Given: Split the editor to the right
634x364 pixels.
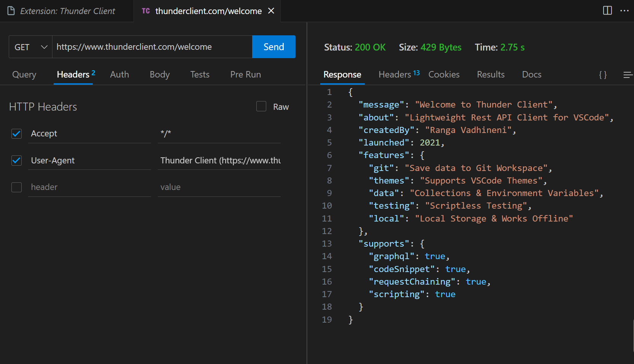Looking at the screenshot, I should (x=607, y=11).
